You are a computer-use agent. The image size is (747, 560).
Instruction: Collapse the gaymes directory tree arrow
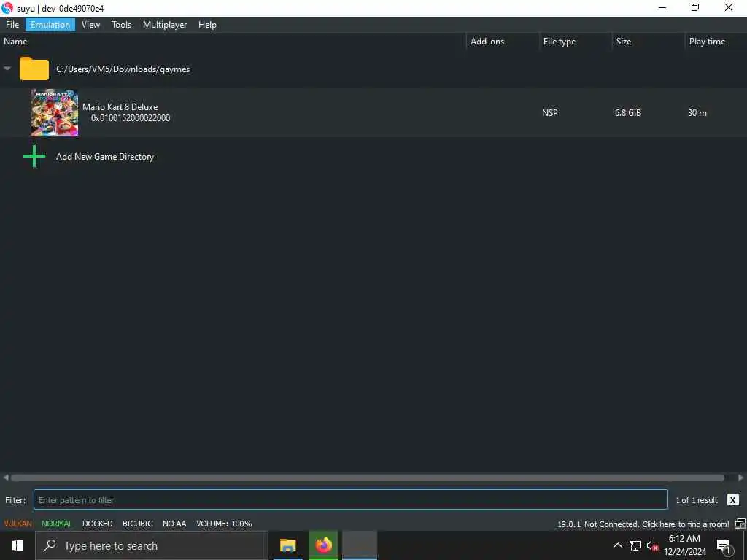click(7, 69)
